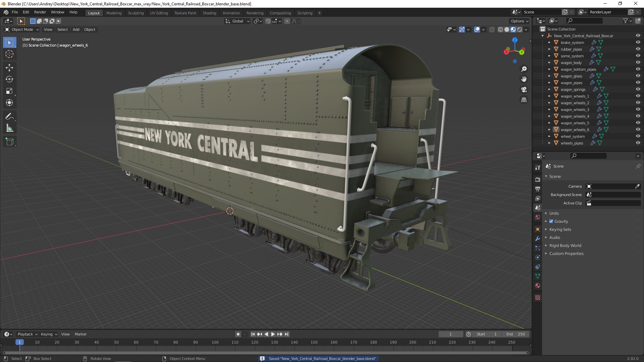Open the Modifier properties tab
The image size is (644, 362).
538,239
